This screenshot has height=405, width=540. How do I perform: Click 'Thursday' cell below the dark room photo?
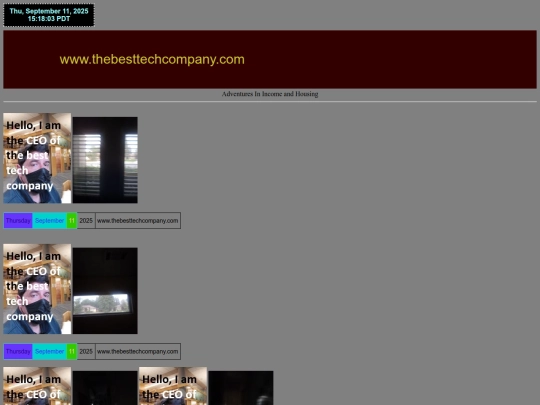[x=18, y=351]
